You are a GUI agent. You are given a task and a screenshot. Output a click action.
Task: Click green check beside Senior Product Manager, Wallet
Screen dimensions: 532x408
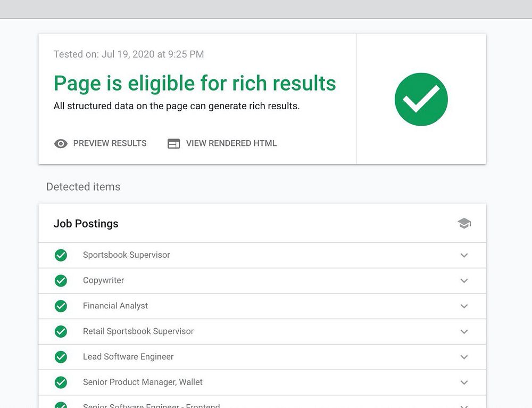(x=61, y=382)
